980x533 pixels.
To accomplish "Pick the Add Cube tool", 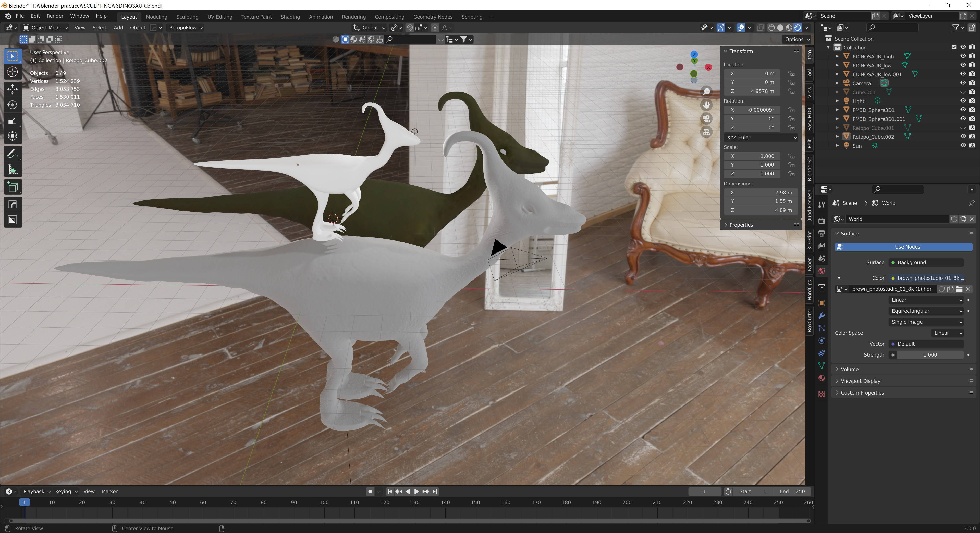I will [13, 187].
